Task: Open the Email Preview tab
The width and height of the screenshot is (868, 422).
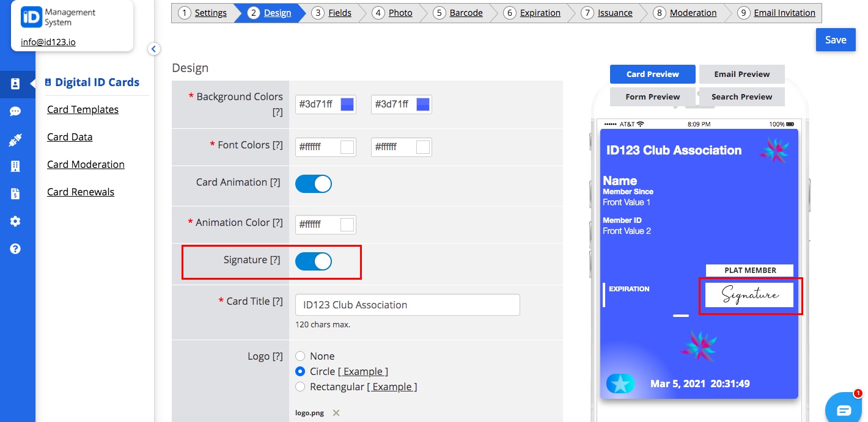Action: click(x=741, y=74)
